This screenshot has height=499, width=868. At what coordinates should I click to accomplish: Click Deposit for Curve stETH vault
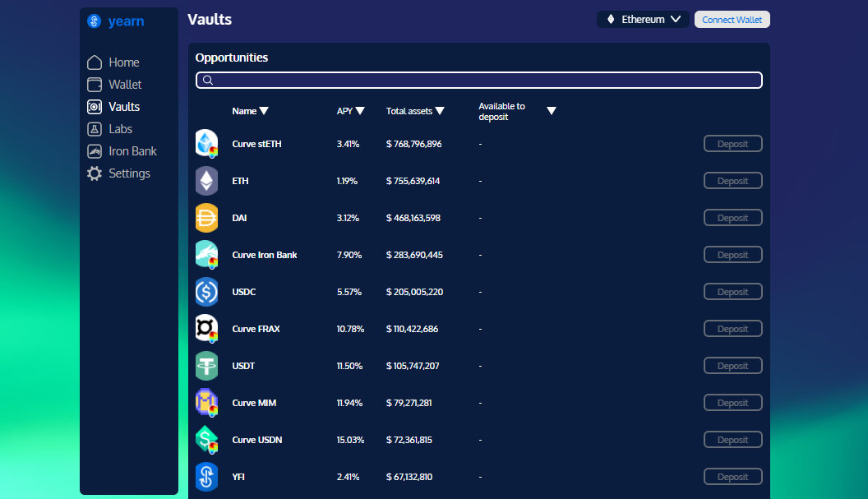[732, 144]
